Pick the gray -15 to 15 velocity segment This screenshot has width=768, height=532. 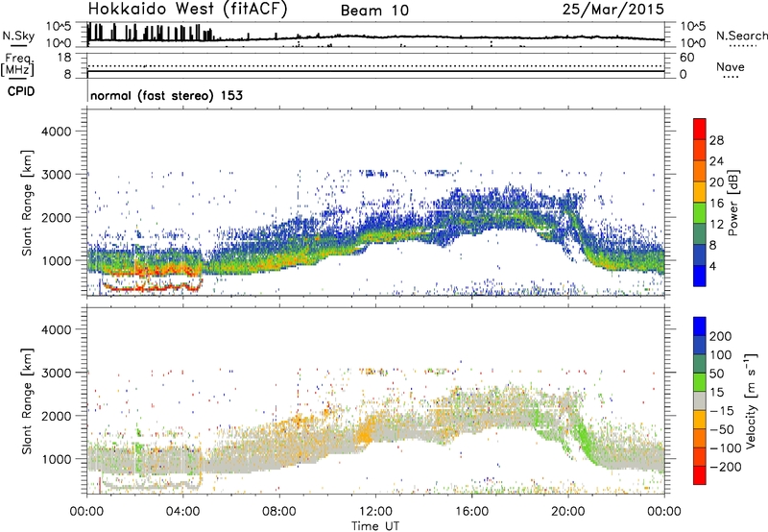point(700,400)
